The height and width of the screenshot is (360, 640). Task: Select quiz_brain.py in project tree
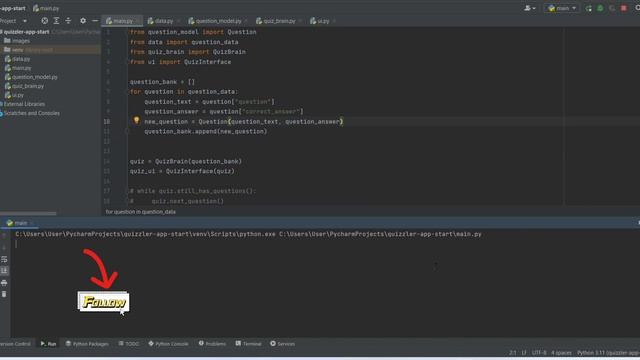[x=24, y=86]
